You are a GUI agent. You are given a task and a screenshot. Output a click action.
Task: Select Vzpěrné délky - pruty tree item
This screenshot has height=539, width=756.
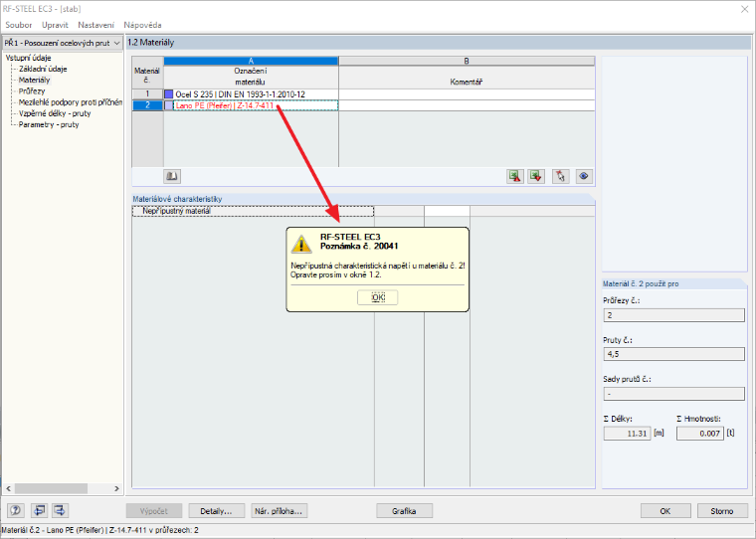click(x=55, y=113)
